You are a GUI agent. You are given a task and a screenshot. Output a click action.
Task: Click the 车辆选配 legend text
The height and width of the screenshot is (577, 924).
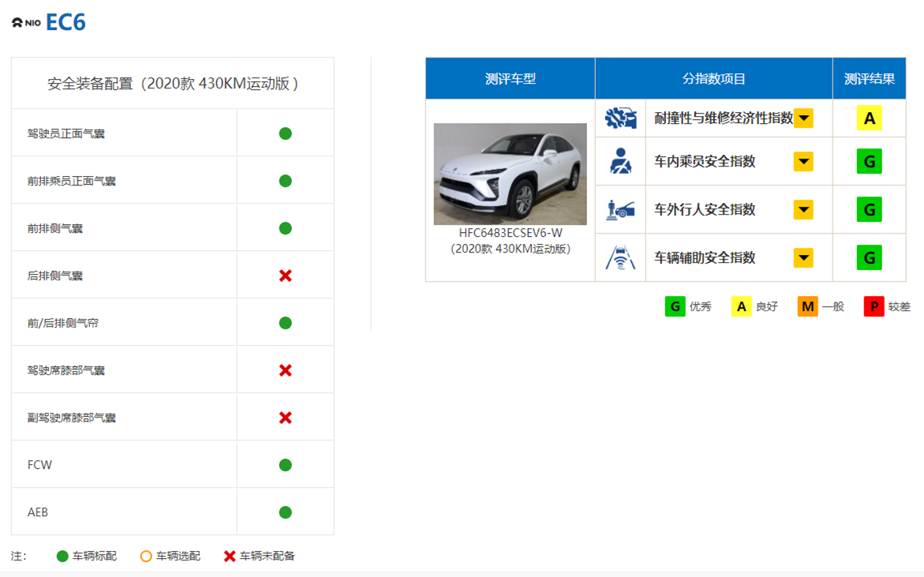[178, 556]
